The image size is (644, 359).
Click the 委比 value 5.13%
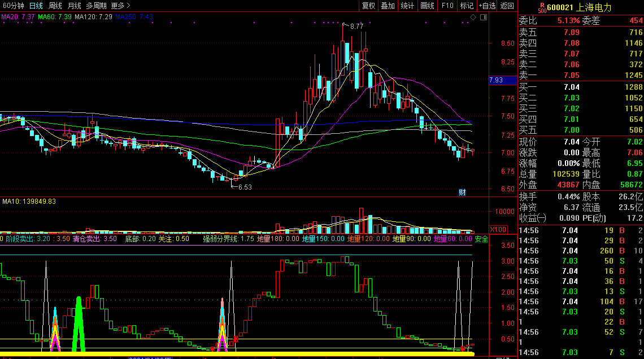[568, 20]
